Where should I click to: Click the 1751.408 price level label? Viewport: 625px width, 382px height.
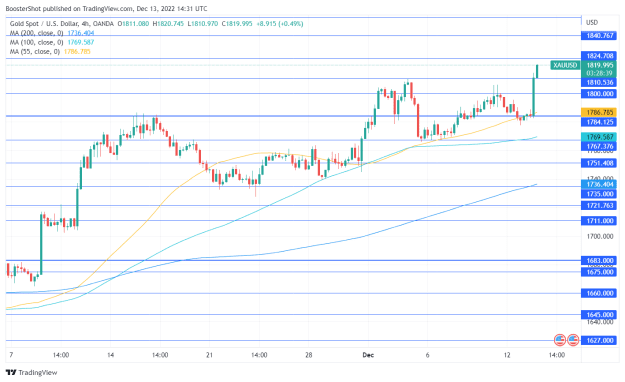tap(599, 163)
